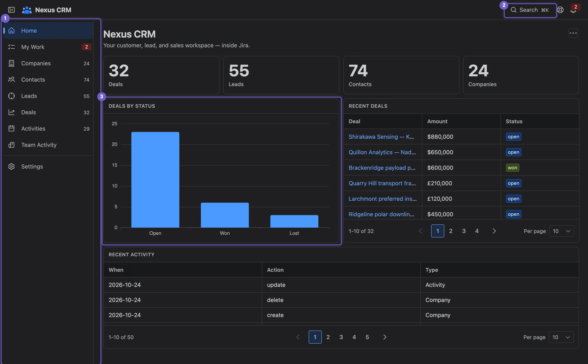Image resolution: width=588 pixels, height=364 pixels.
Task: Open the Shirakawa Sensing deal link
Action: (381, 137)
